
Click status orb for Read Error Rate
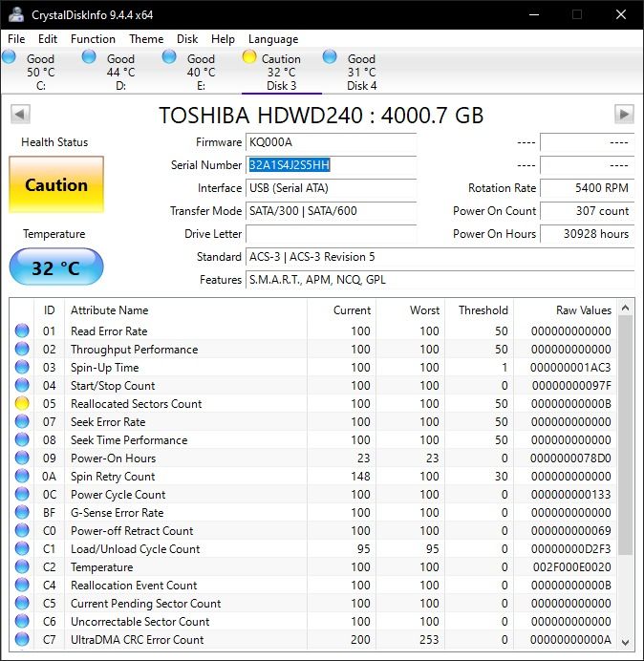[x=22, y=330]
